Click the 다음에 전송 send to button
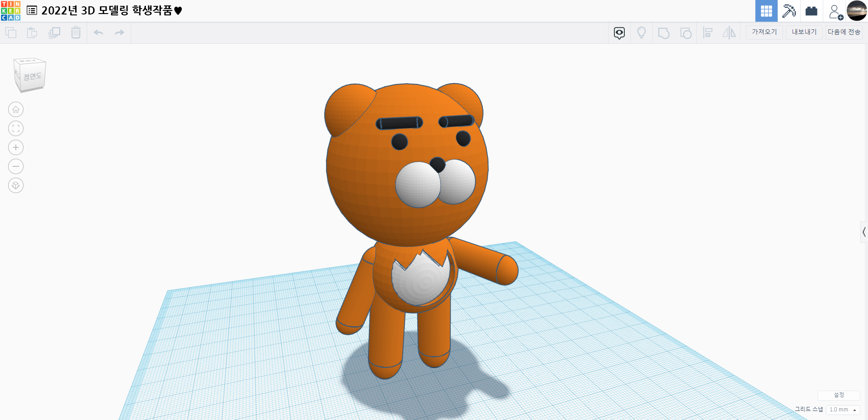868x420 pixels. (844, 32)
